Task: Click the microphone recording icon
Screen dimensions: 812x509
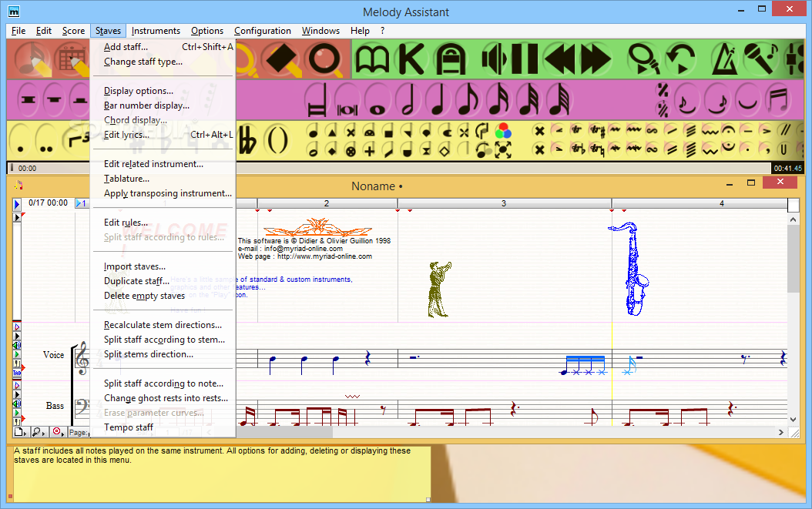Action: [x=761, y=59]
